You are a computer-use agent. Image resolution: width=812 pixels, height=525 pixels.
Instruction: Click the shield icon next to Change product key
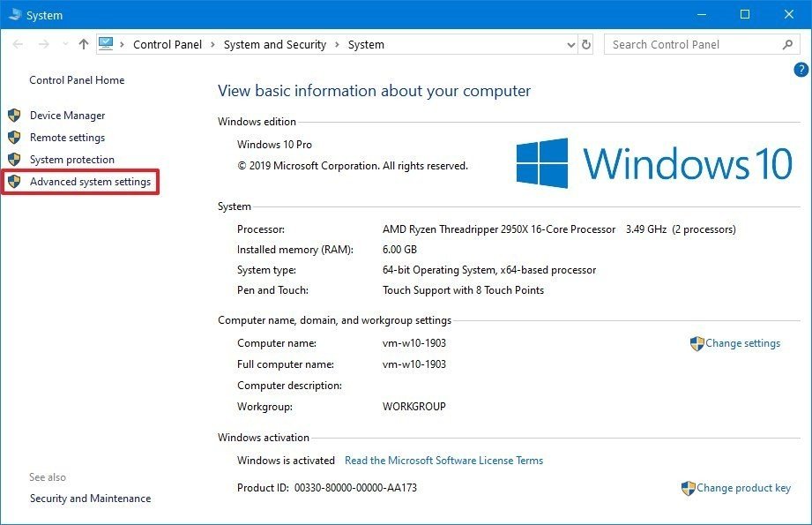[689, 488]
